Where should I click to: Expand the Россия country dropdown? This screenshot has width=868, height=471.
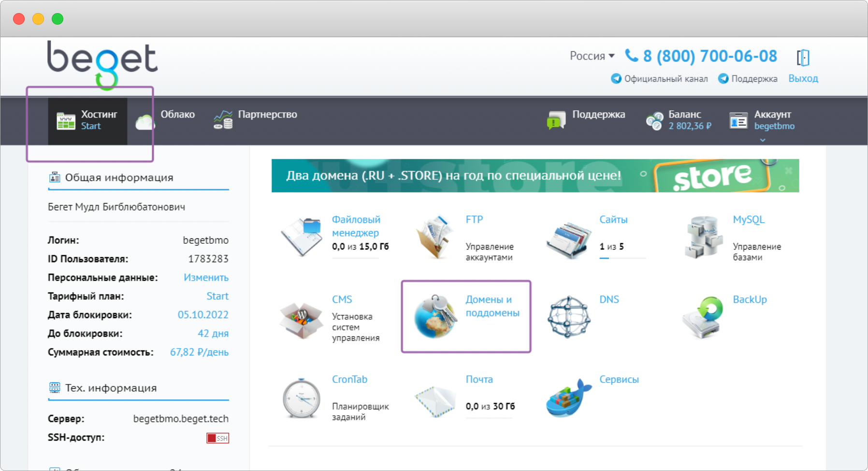click(x=592, y=56)
